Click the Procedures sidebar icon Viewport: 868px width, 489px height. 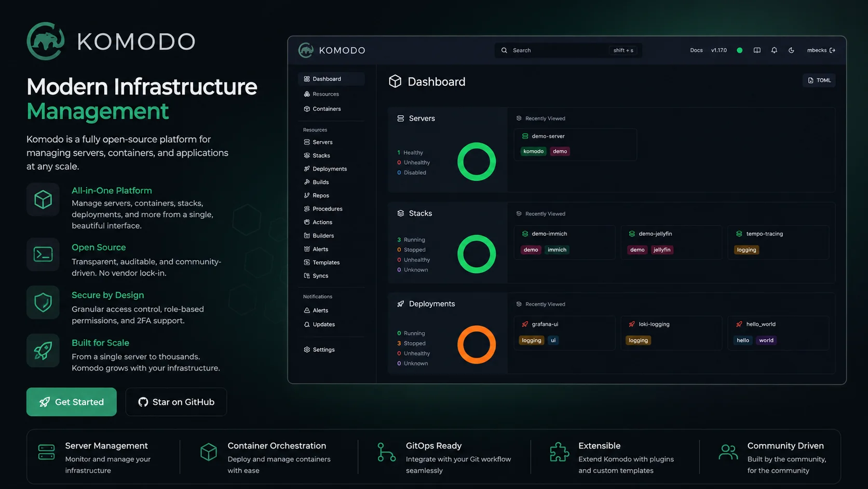307,209
